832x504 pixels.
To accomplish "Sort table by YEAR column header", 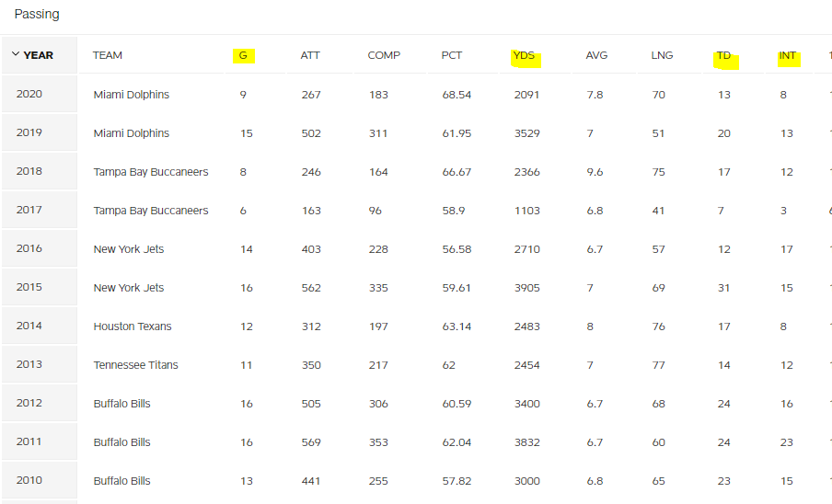I will pos(39,55).
